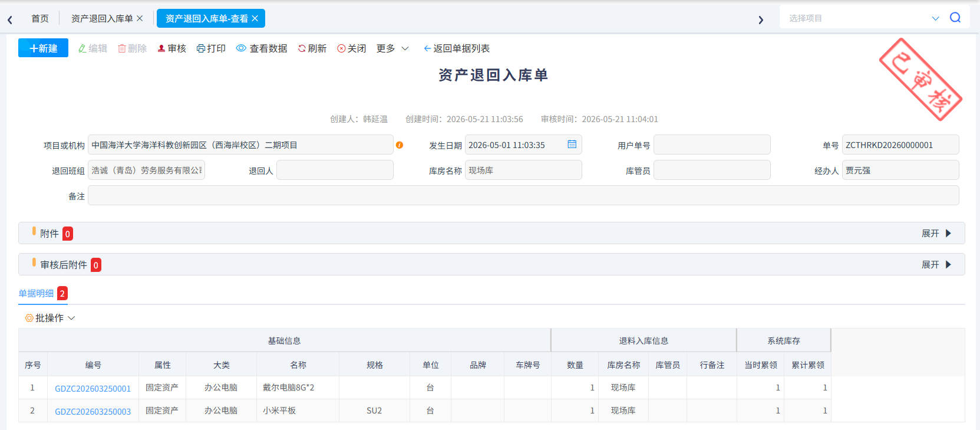
Task: Click the 编辑 pencil toolbar item
Action: 93,48
